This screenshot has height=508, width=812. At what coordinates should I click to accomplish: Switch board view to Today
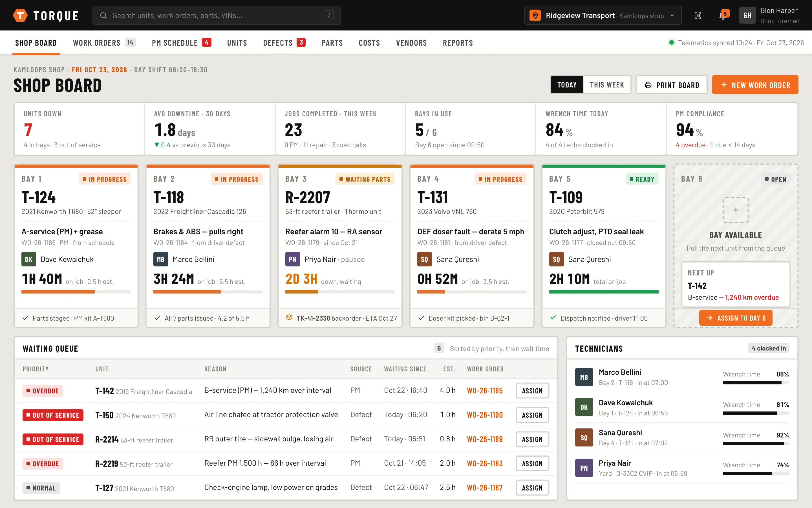click(x=567, y=85)
